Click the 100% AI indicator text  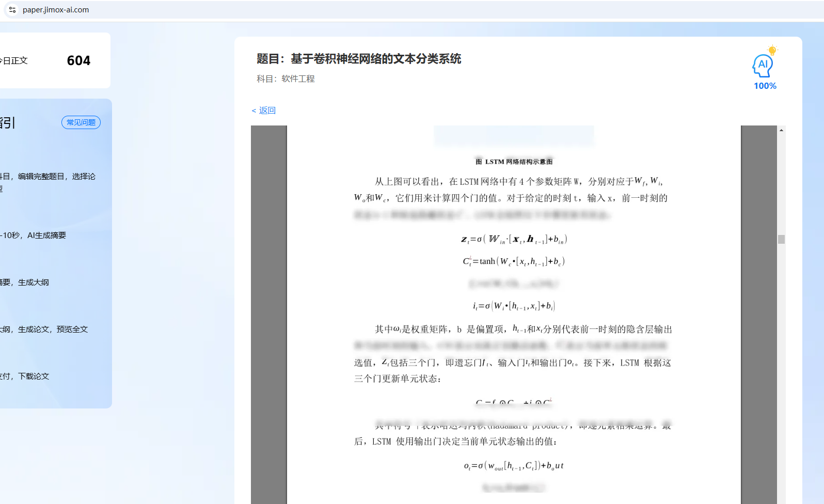point(765,86)
